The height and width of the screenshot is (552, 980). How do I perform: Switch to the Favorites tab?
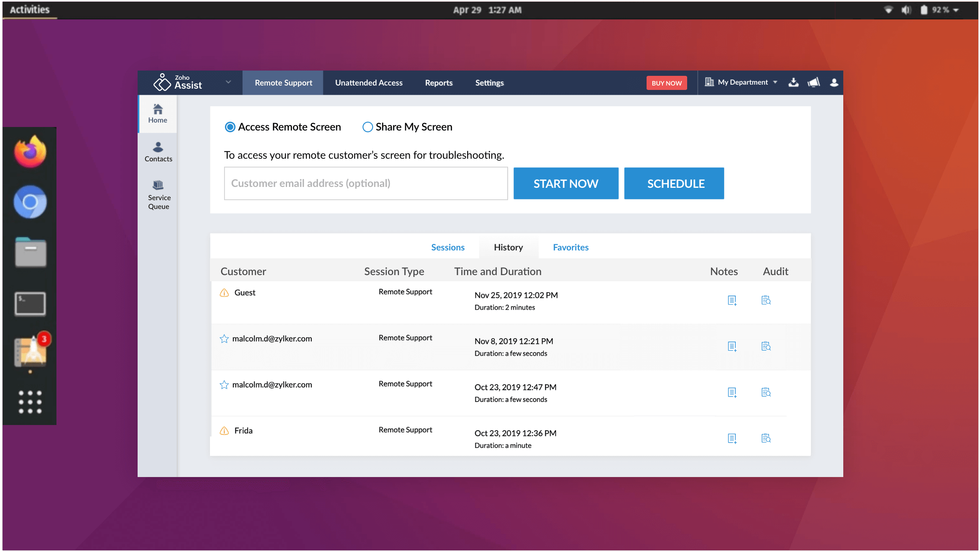(x=570, y=247)
